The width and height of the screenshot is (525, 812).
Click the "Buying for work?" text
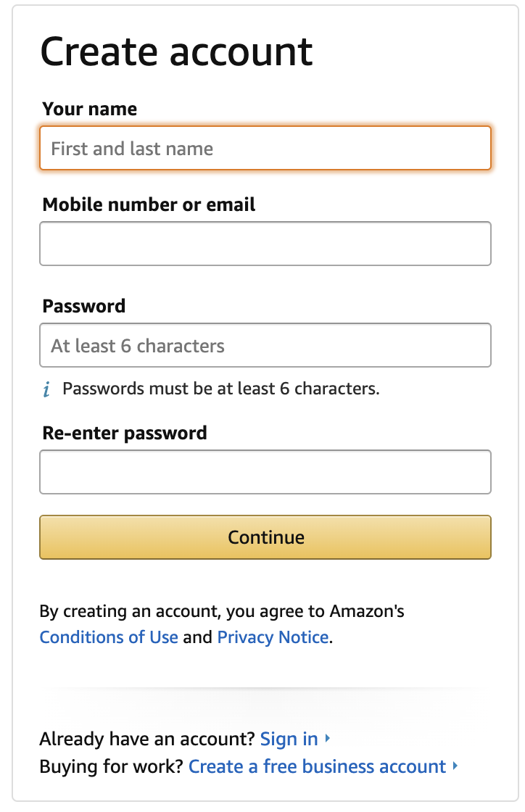tap(111, 766)
